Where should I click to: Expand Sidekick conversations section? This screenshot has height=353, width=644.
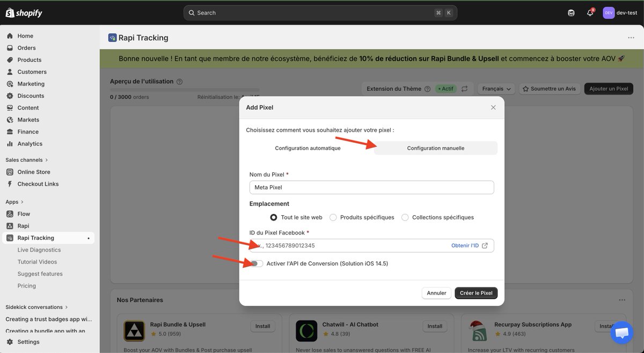click(37, 307)
